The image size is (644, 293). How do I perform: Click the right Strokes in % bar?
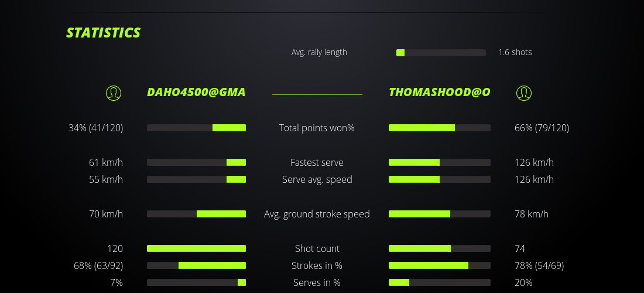click(440, 265)
